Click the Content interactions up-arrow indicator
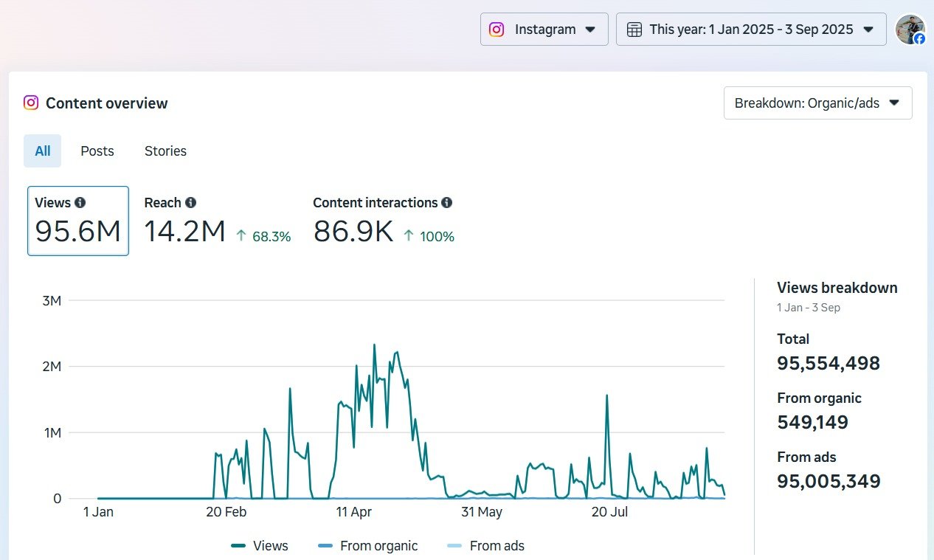This screenshot has height=560, width=934. click(x=408, y=236)
